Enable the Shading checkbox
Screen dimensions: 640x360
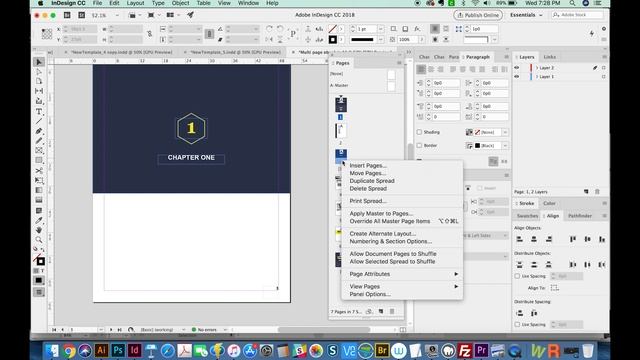[419, 132]
